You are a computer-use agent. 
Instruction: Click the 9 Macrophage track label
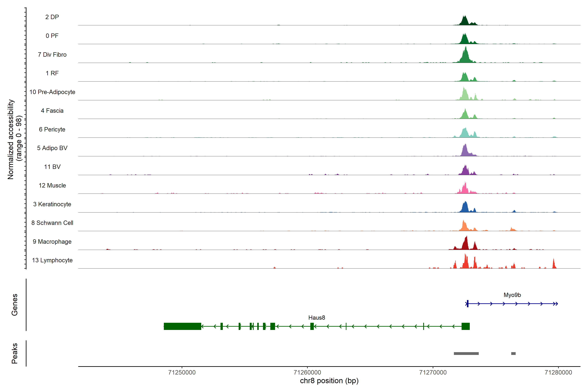(52, 242)
